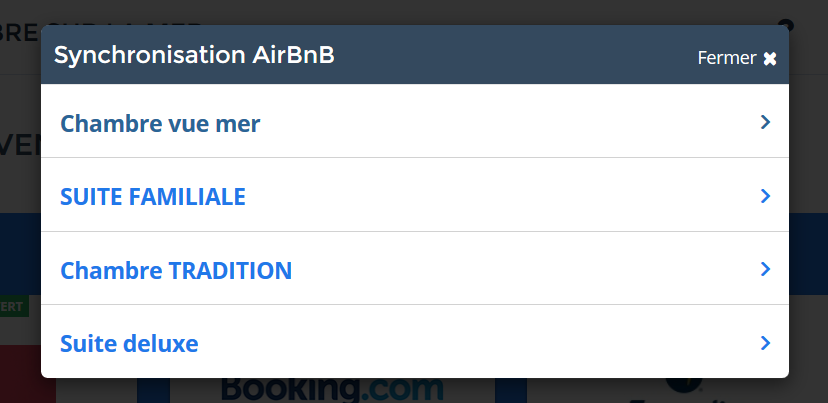Click the white X icon beside Fermer
The height and width of the screenshot is (403, 828).
click(x=770, y=59)
